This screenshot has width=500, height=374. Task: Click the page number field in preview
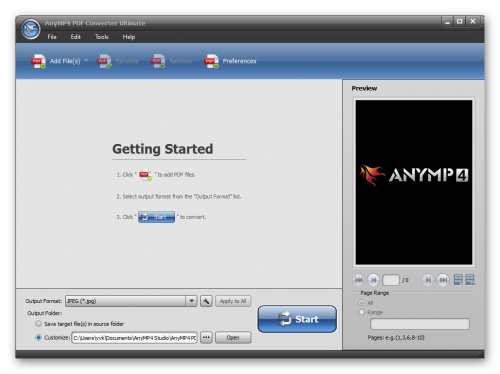(x=391, y=280)
